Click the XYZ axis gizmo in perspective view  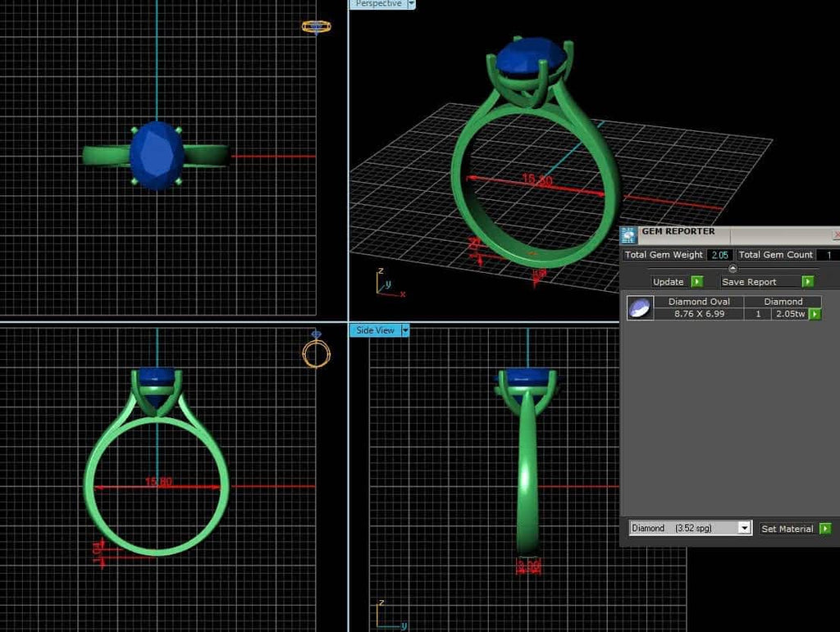point(386,282)
